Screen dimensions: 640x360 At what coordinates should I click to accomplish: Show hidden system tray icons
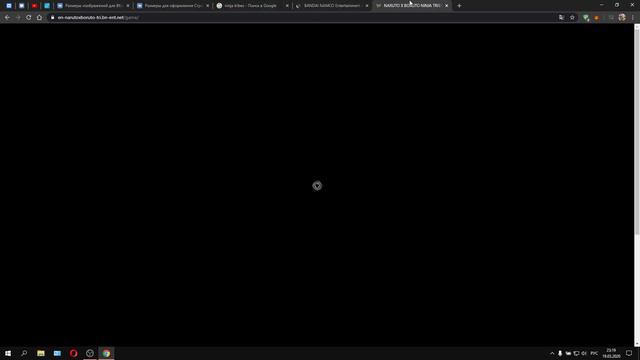pyautogui.click(x=552, y=353)
